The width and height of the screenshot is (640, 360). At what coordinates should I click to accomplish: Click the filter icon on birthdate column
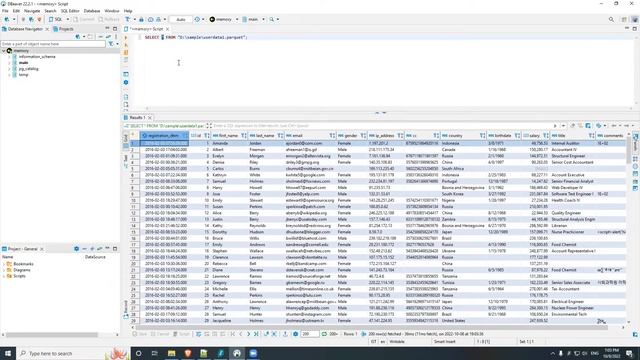click(517, 136)
